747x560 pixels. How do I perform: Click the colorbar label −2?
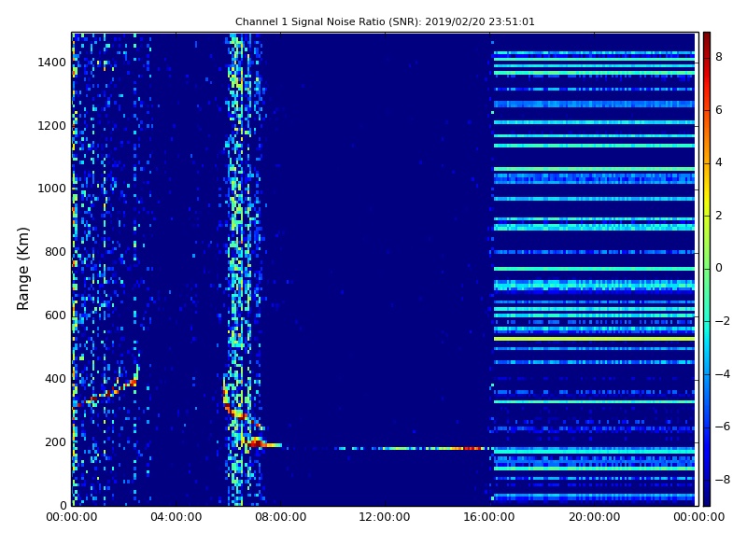click(722, 321)
